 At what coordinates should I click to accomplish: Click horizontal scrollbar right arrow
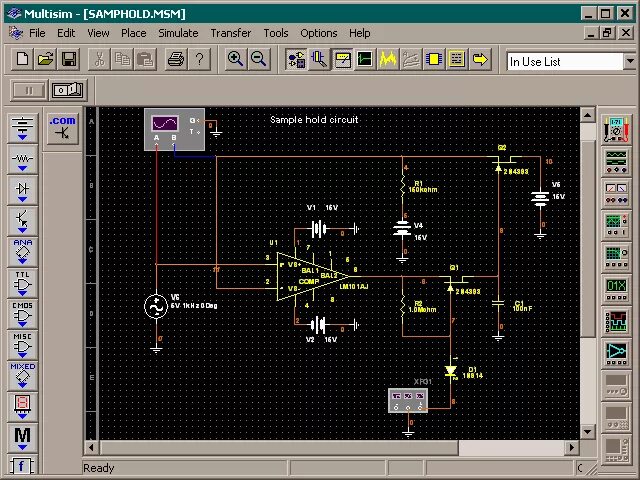(572, 448)
